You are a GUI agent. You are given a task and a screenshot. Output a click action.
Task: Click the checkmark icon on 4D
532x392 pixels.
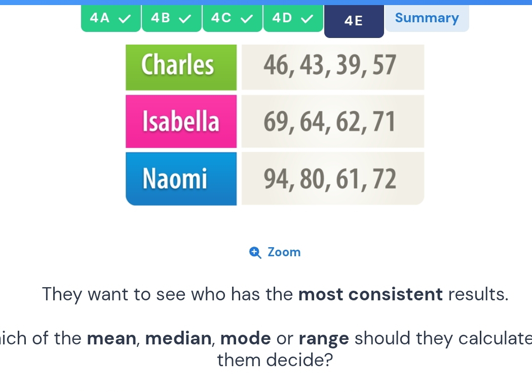(x=307, y=19)
